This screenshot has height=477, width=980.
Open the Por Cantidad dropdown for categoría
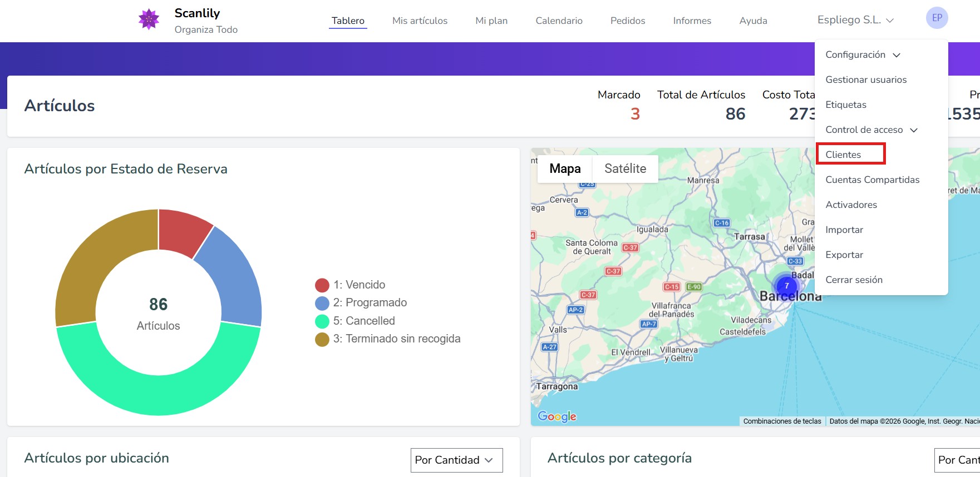[957, 460]
